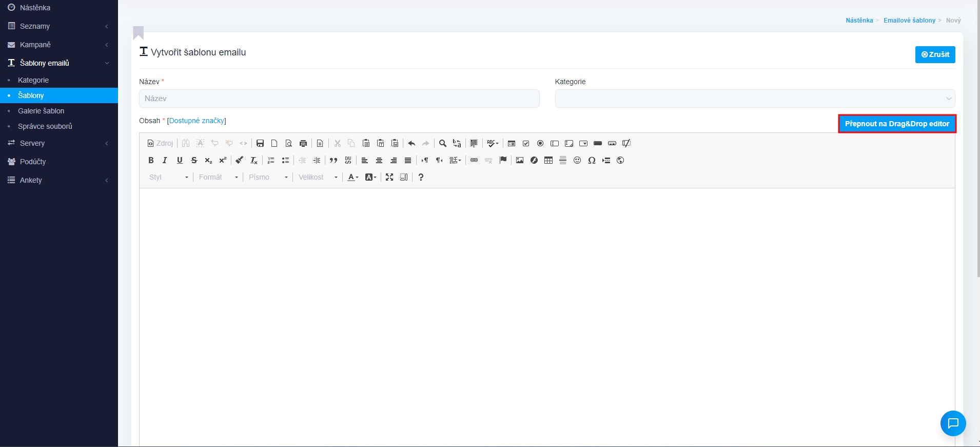Open the Kategorie dropdown
The width and height of the screenshot is (980, 447).
click(754, 99)
